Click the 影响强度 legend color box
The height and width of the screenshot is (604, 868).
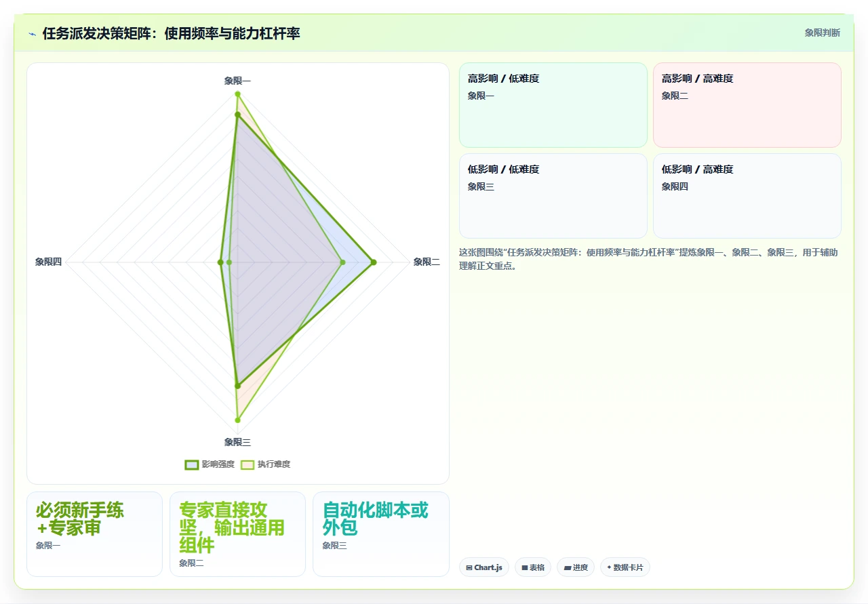pyautogui.click(x=192, y=464)
